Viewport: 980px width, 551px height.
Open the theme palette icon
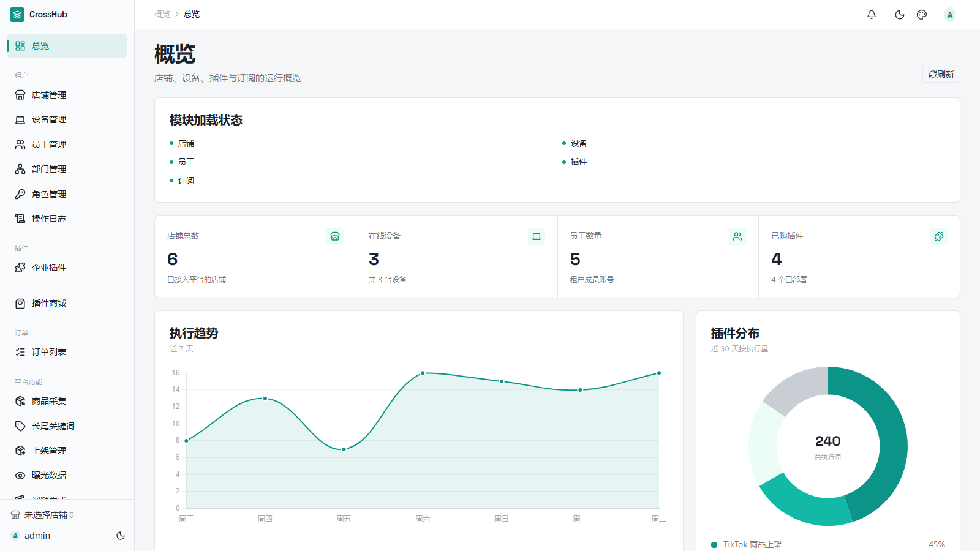(x=922, y=15)
